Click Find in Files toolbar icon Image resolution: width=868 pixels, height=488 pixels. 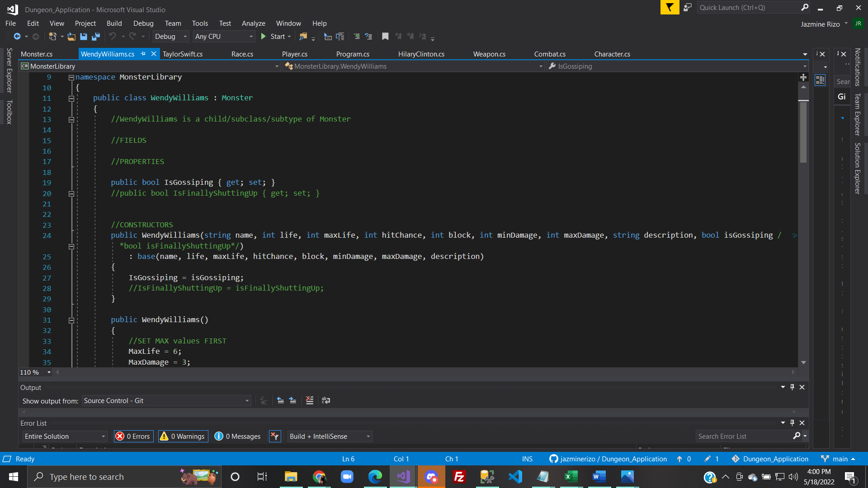coord(303,37)
